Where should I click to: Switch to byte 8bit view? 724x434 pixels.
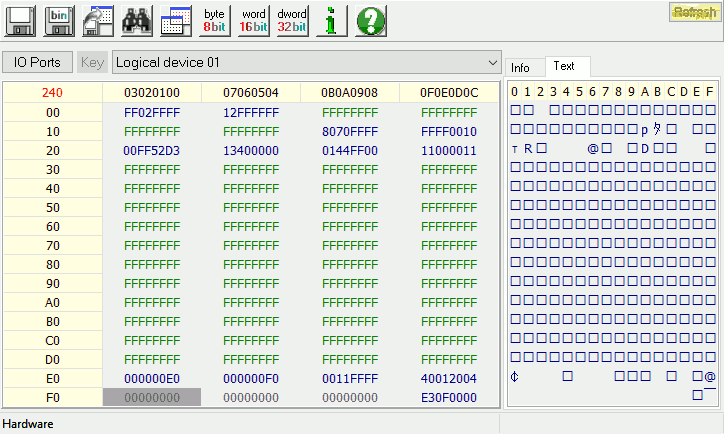pos(214,20)
